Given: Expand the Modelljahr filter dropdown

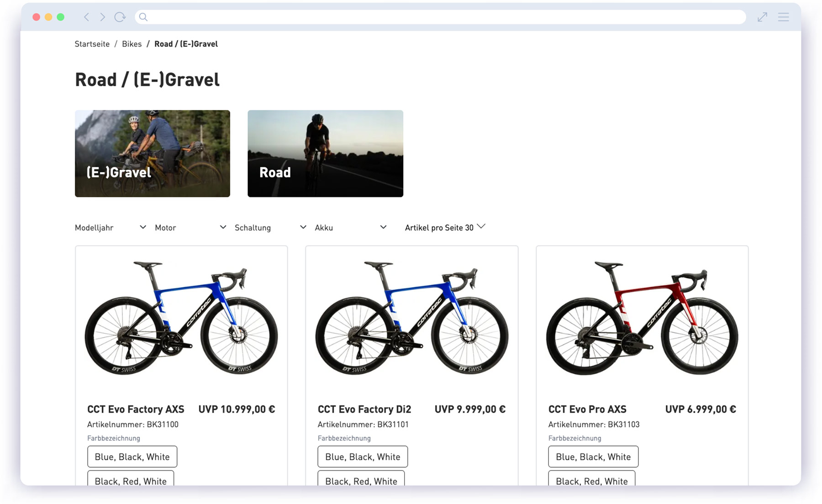Looking at the screenshot, I should click(x=110, y=227).
